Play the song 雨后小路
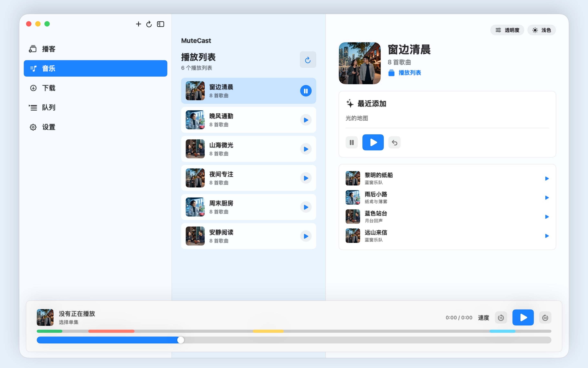The height and width of the screenshot is (368, 588). click(547, 198)
